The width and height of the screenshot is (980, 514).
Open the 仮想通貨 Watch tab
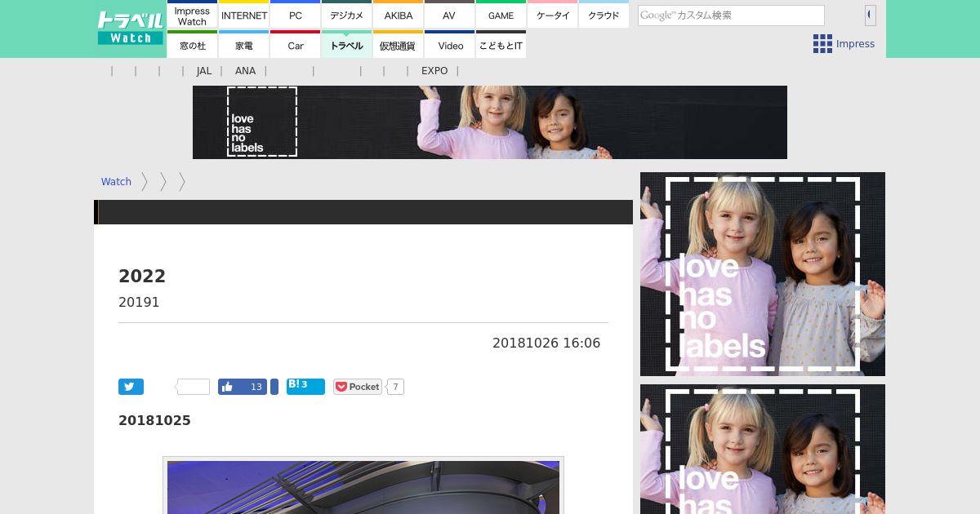pos(398,45)
